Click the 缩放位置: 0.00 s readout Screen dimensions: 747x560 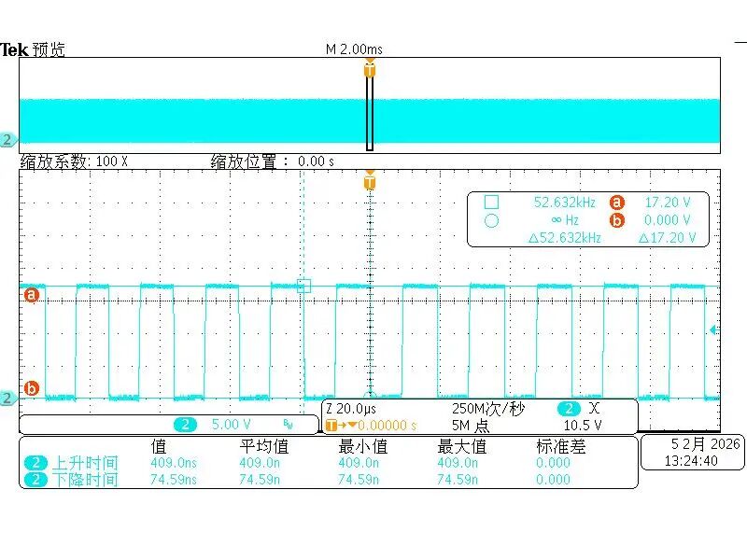click(x=273, y=161)
